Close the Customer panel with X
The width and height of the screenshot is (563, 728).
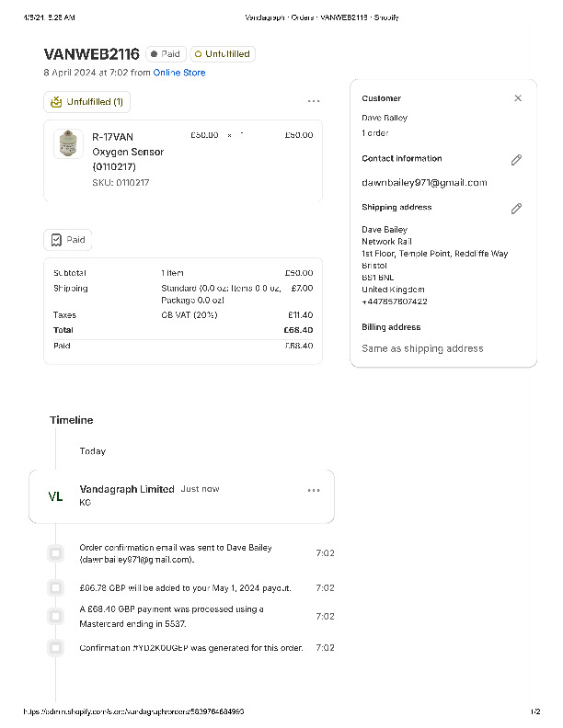pyautogui.click(x=518, y=98)
